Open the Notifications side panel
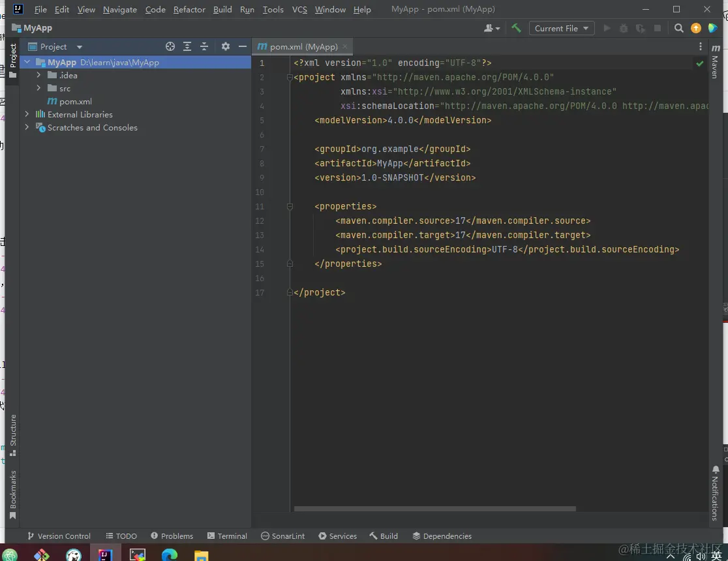The height and width of the screenshot is (561, 728). 716,493
